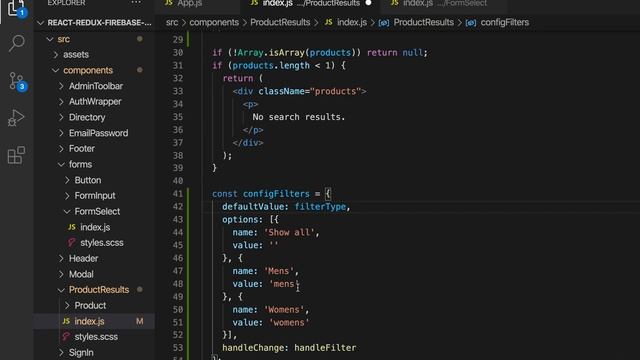This screenshot has width=640, height=360.
Task: Click 'Array.isArray' on line 30
Action: [x=271, y=53]
